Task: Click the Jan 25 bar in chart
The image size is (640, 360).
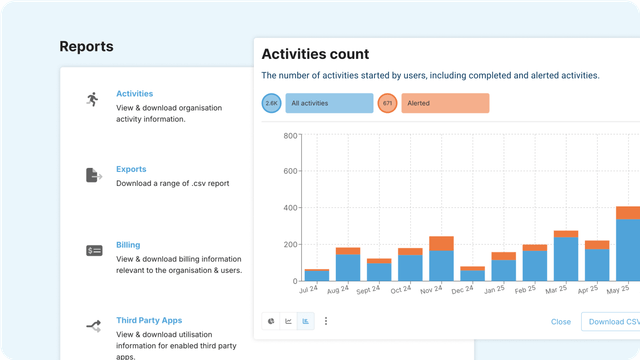Action: pos(503,267)
